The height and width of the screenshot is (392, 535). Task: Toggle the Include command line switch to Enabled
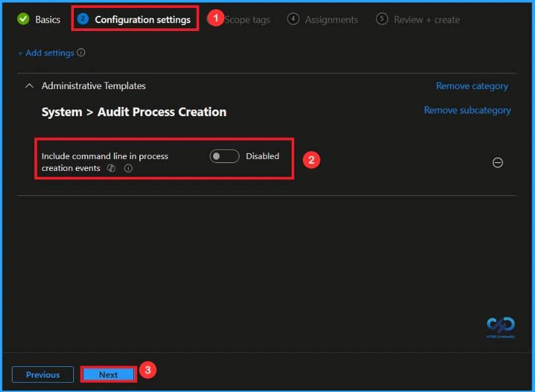[x=224, y=156]
